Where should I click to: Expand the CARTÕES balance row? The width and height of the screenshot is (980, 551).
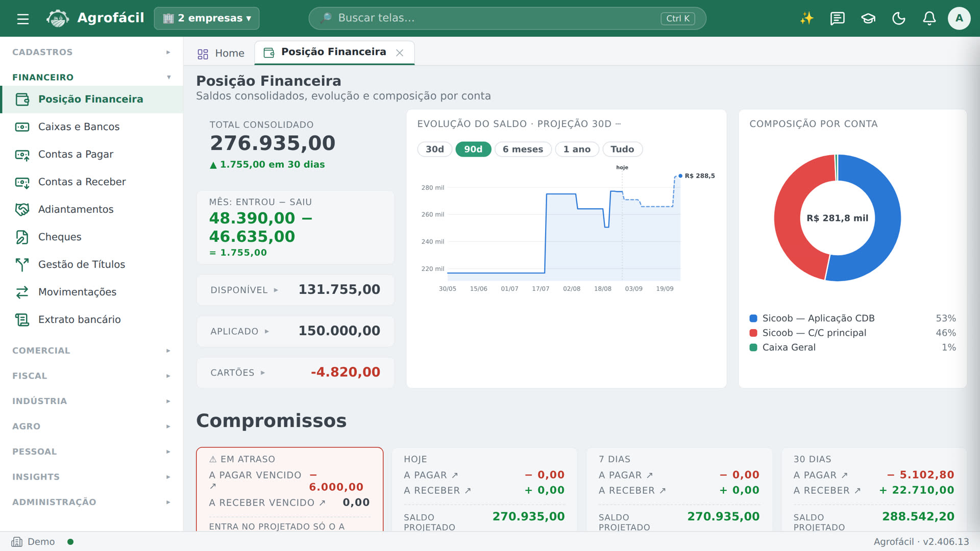pyautogui.click(x=295, y=372)
